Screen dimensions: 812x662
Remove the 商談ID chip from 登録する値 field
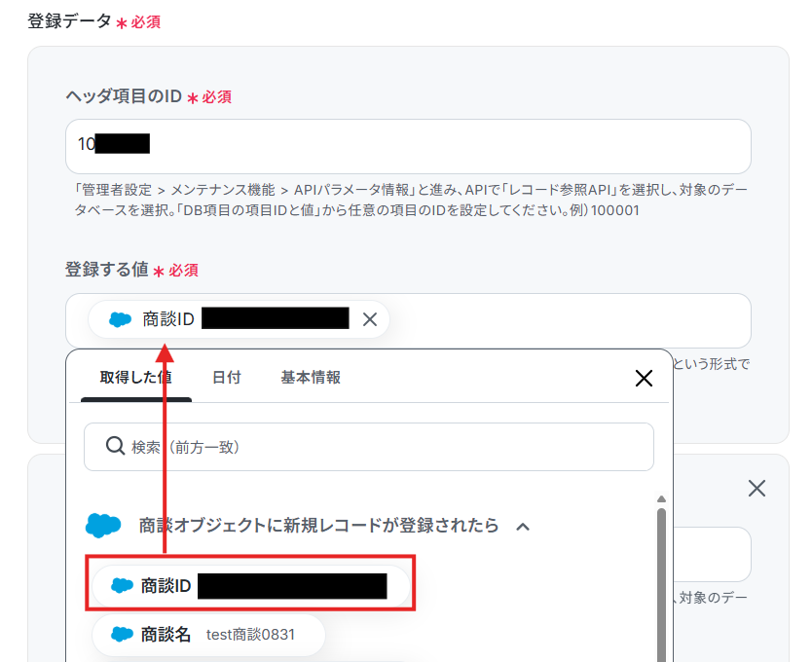coord(370,319)
